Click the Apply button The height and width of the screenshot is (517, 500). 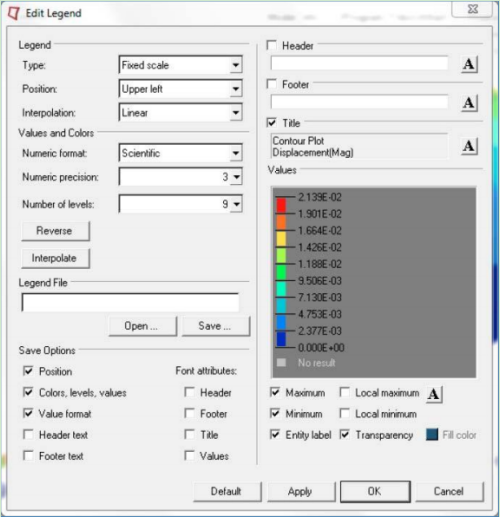pyautogui.click(x=301, y=491)
